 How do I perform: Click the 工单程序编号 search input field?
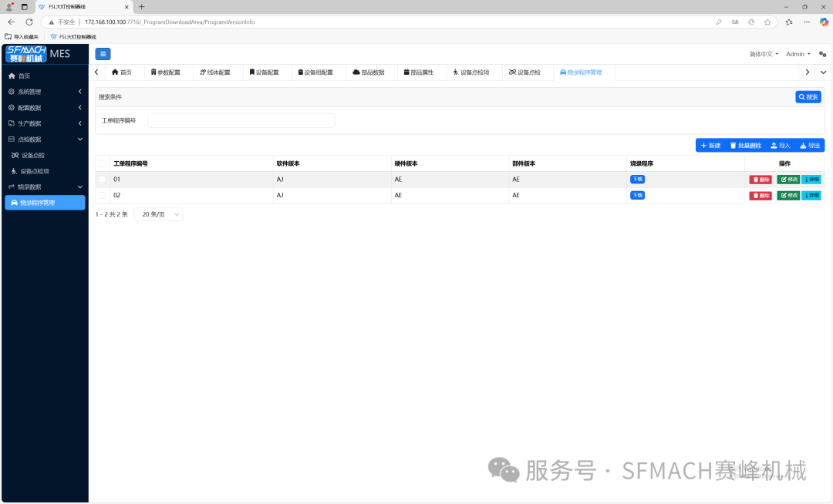(x=241, y=120)
